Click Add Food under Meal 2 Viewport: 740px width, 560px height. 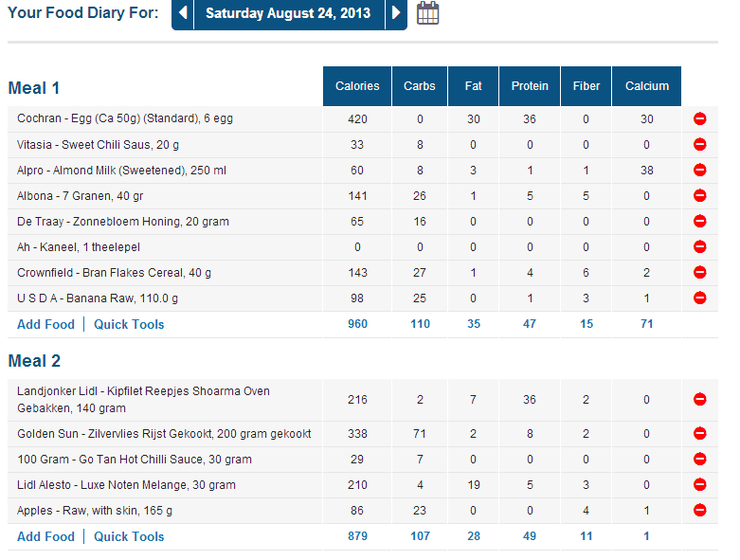coord(45,536)
